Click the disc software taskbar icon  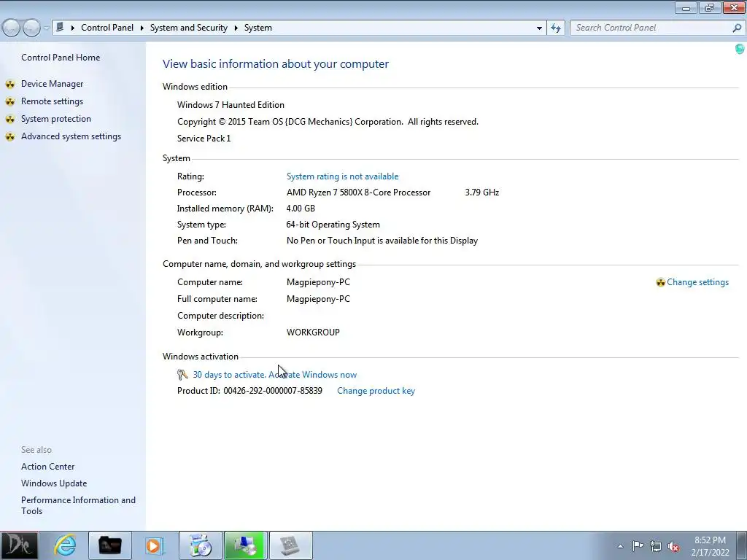point(201,545)
